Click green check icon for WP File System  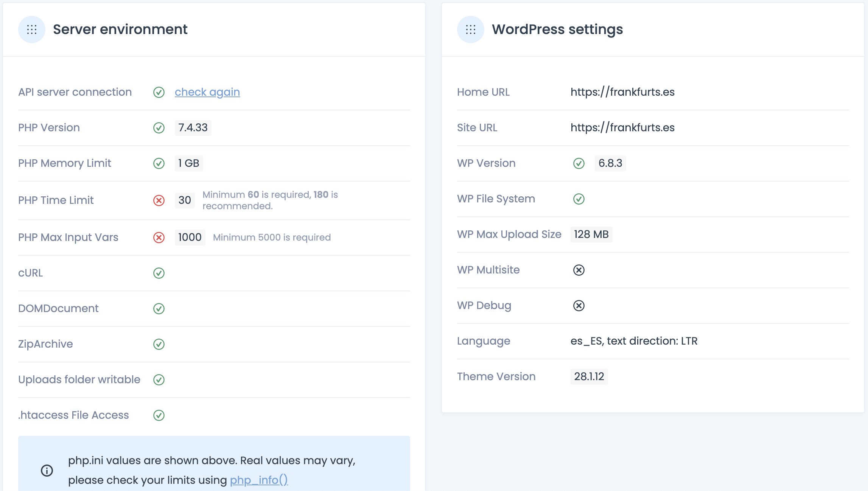[x=579, y=199]
